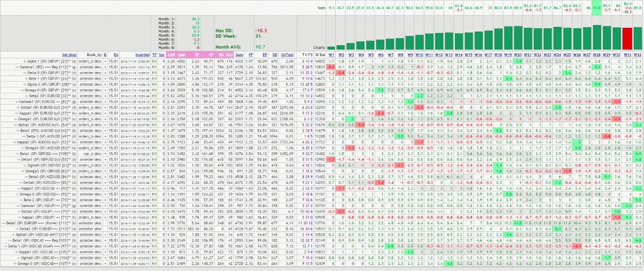Select the 'Sigma0 (SP) GBPUSD [63]' row name
Image resolution: width=644 pixels, height=271 pixels.
tap(50, 165)
